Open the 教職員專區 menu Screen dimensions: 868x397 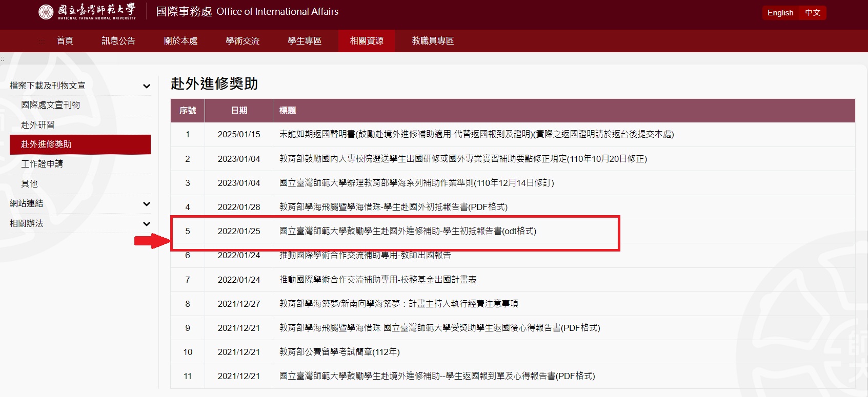[x=433, y=41]
